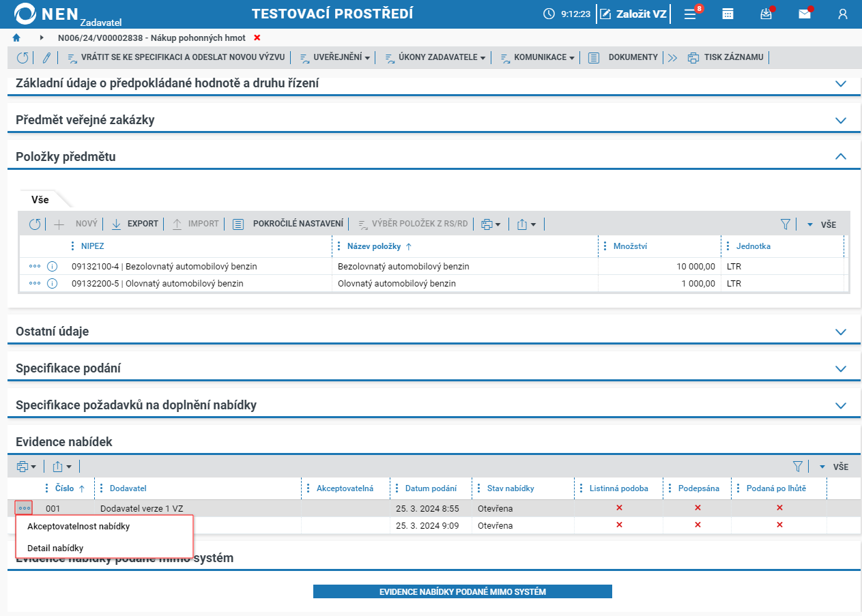Viewport: 862px width, 616px height.
Task: Open row actions for Olovnatý automobilový benzin
Action: (35, 283)
